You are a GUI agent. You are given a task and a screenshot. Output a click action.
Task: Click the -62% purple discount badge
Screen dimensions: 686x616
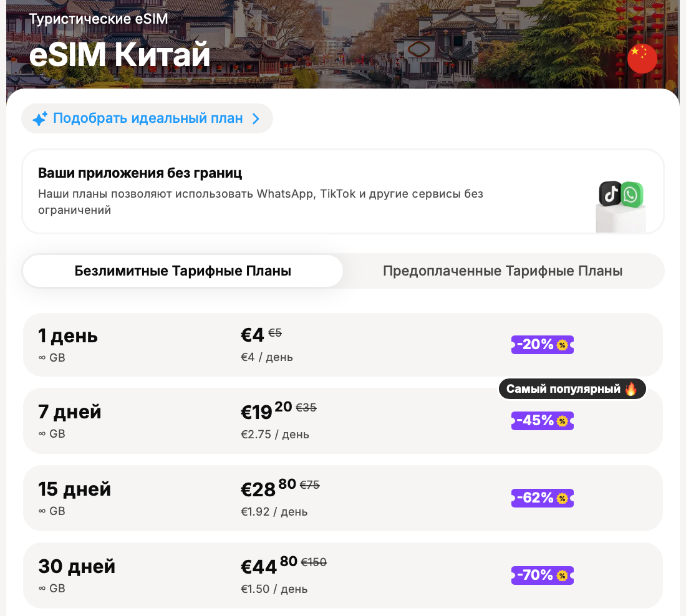[x=542, y=498]
